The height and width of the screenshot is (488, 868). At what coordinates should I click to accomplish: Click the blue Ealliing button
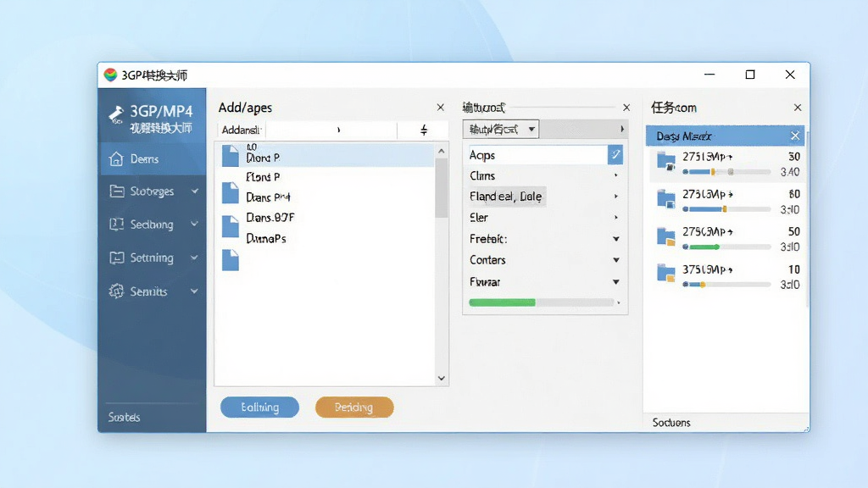pos(259,408)
